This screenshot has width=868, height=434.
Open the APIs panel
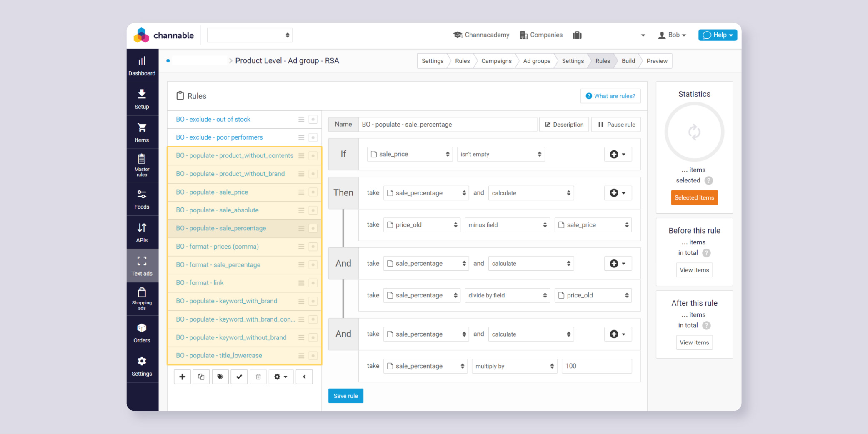[x=142, y=232]
